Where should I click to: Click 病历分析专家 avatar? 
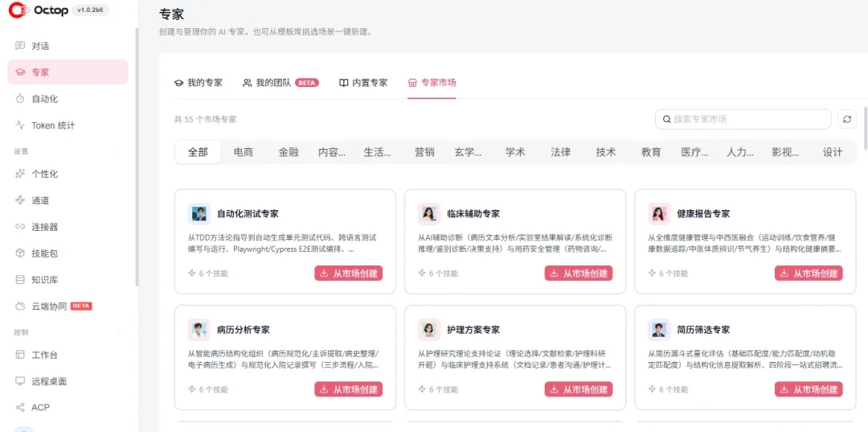pyautogui.click(x=199, y=330)
